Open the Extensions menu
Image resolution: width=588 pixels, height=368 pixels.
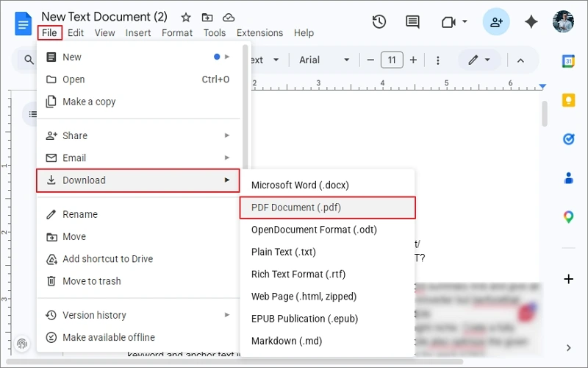[259, 33]
